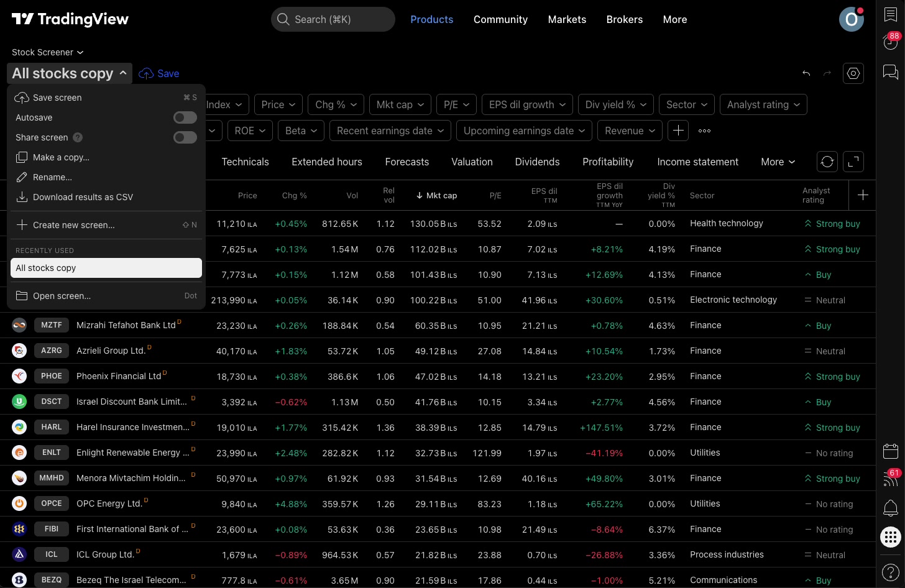Open the Recent earnings date filter

[390, 131]
